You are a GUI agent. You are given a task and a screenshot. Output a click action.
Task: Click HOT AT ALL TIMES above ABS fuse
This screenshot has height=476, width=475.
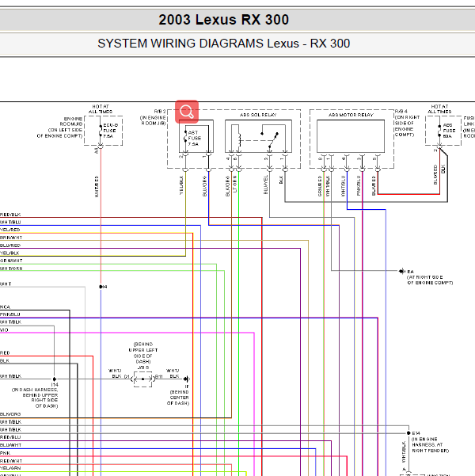439,109
